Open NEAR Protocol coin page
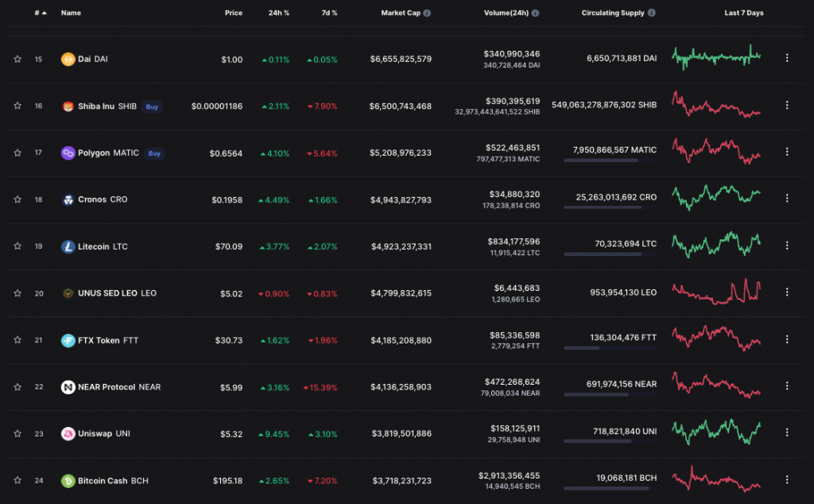 119,387
